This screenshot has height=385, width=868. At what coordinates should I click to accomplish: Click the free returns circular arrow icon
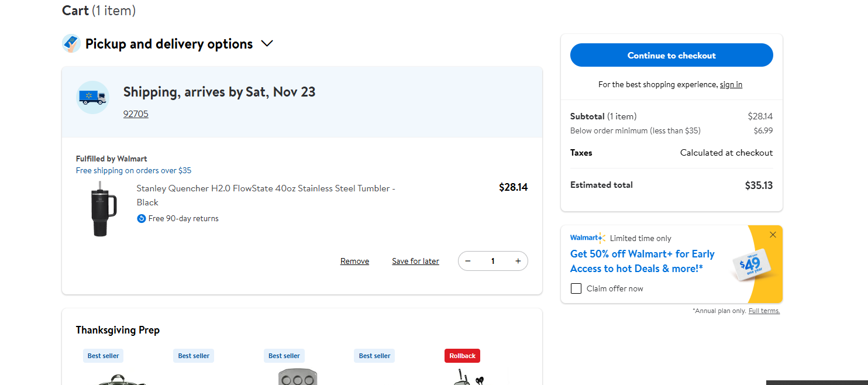pos(141,218)
